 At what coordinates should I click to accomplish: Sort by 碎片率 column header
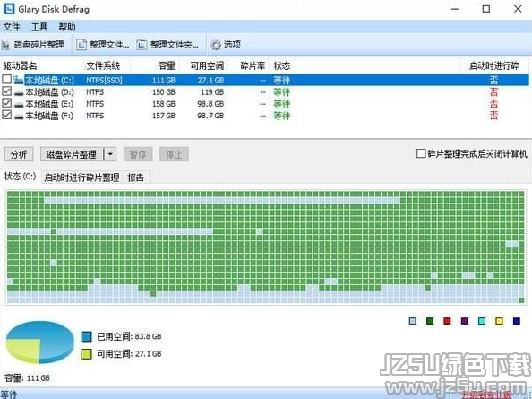pos(248,65)
